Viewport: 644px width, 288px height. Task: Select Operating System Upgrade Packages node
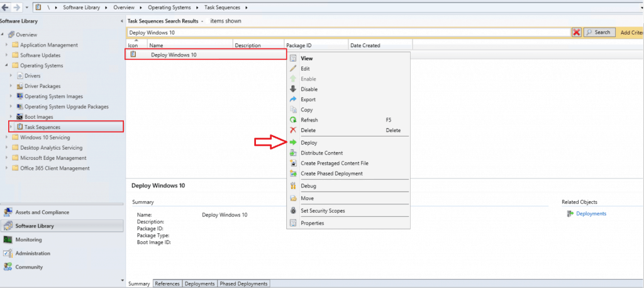point(67,107)
